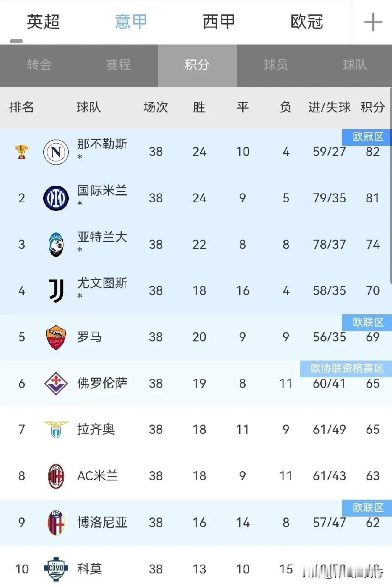Sort by the 积分 column header
Screen dimensions: 392x587
(x=372, y=107)
